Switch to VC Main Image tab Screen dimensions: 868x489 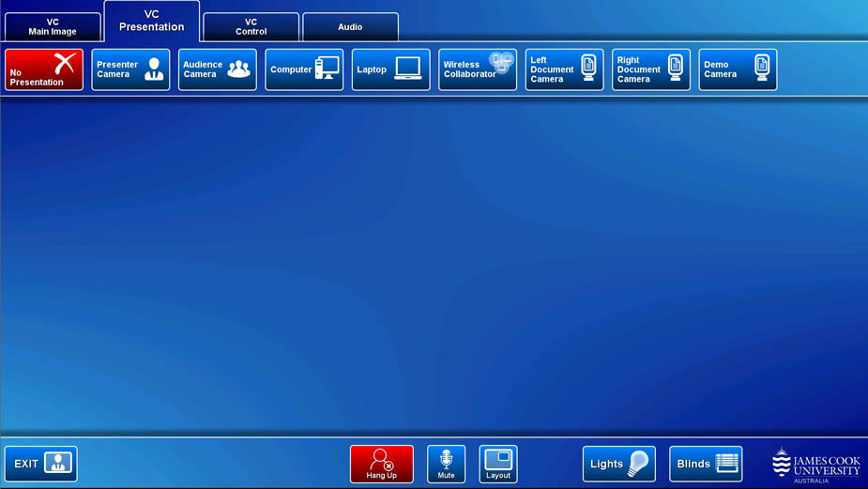point(53,26)
